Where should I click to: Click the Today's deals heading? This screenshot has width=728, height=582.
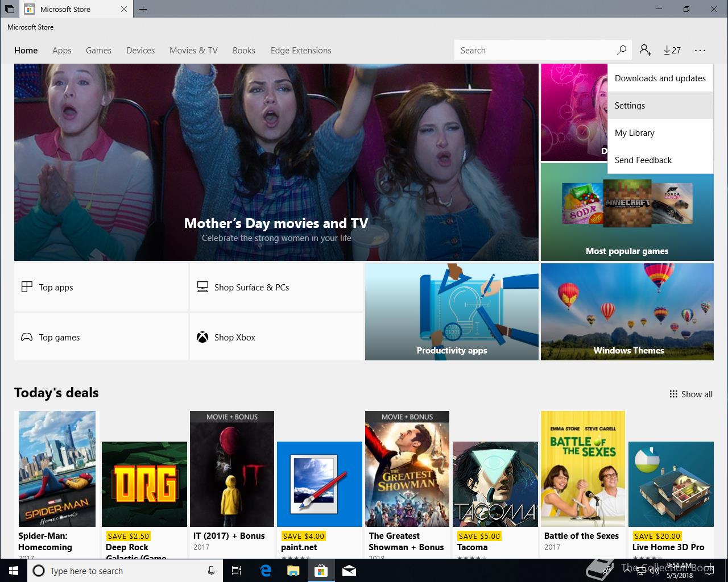(56, 393)
